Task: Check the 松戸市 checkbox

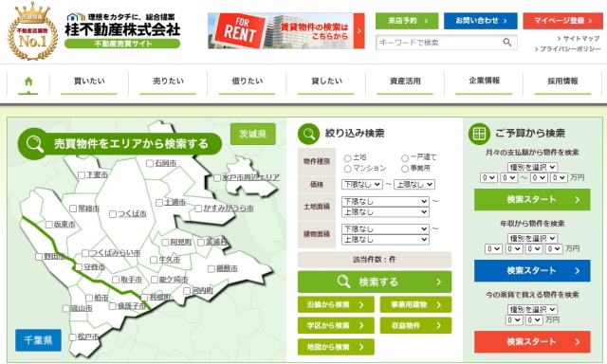Action: point(72,337)
